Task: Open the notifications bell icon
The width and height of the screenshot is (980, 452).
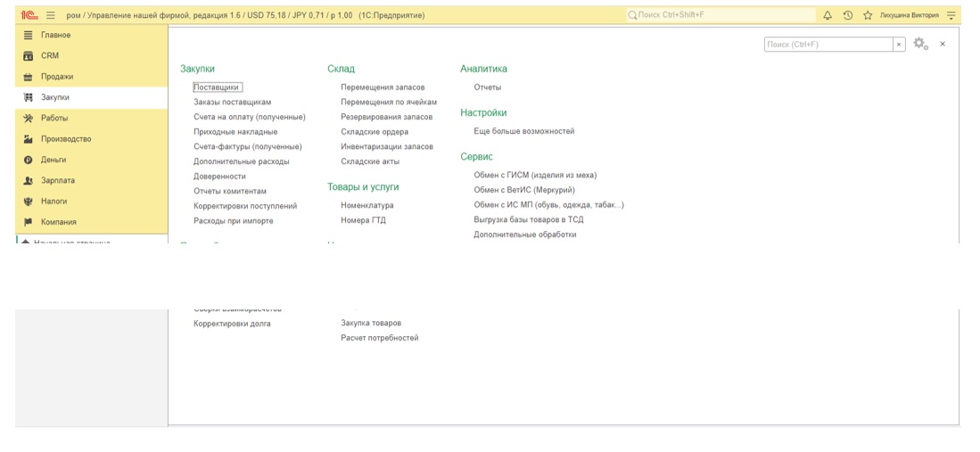Action: [828, 15]
